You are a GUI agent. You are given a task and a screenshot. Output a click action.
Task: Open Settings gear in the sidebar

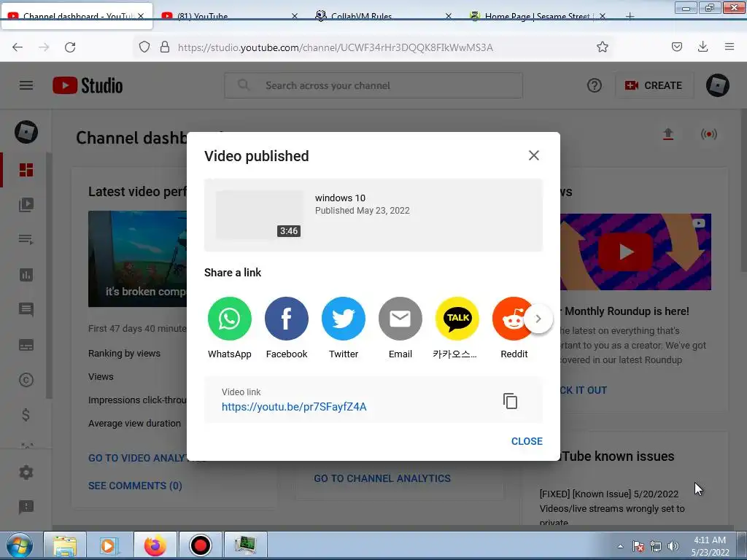[26, 472]
